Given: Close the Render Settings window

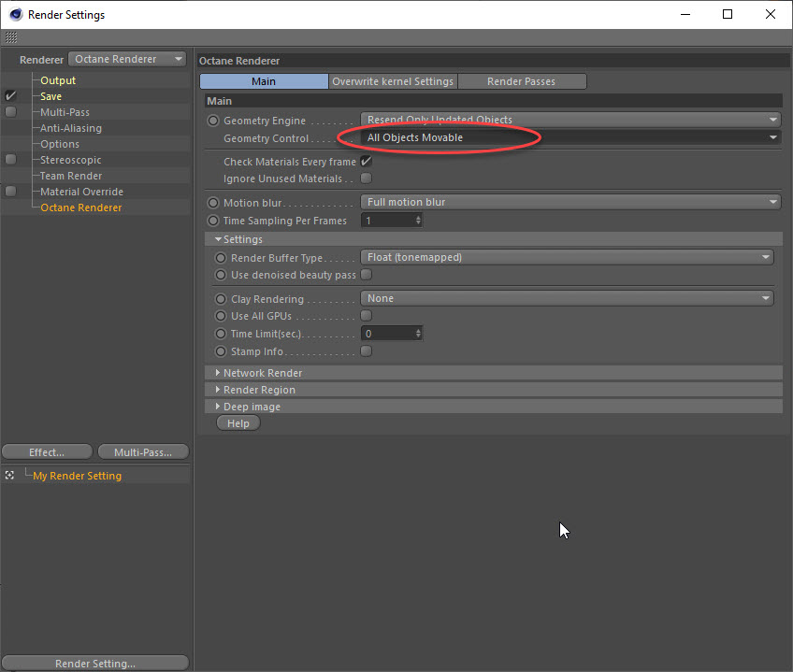Looking at the screenshot, I should (771, 14).
